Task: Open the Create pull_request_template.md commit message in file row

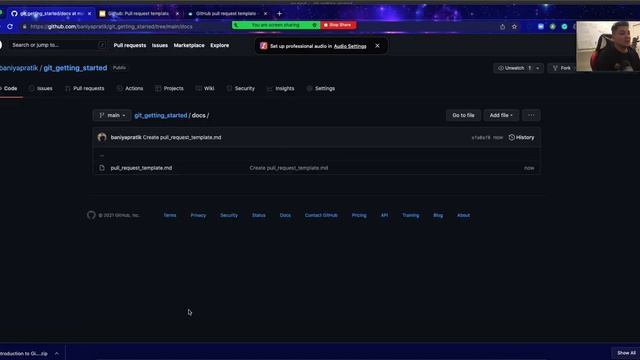Action: tap(289, 168)
